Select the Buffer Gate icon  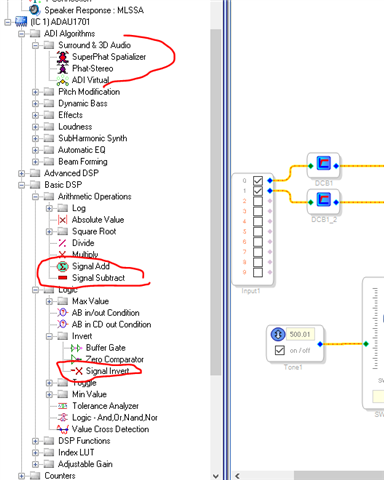tap(76, 348)
